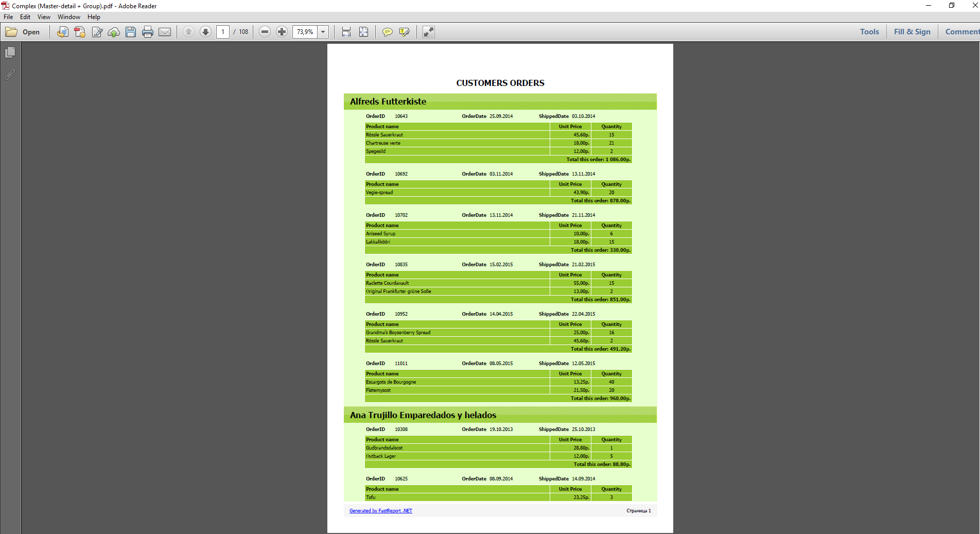Add a sticky note comment

[x=388, y=32]
